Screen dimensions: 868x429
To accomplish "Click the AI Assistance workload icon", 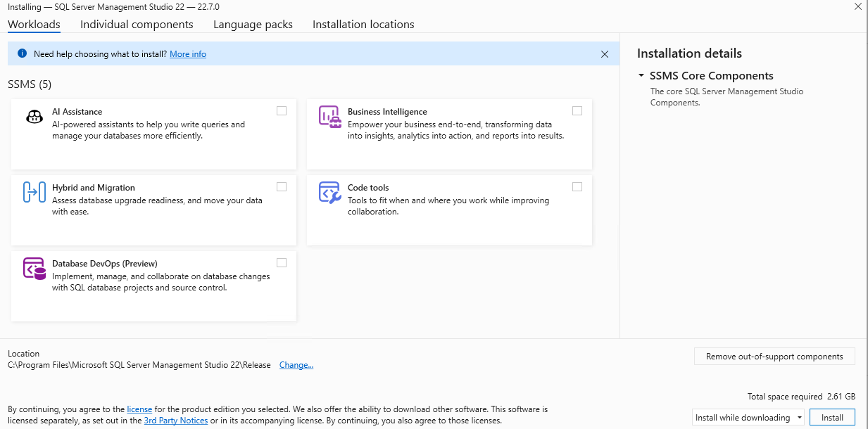I will coord(34,116).
